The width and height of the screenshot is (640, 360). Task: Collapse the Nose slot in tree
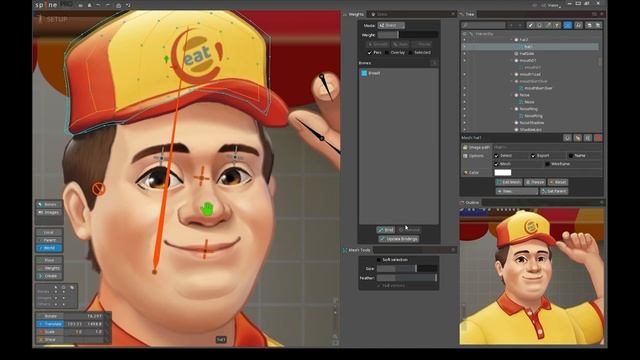pos(512,95)
